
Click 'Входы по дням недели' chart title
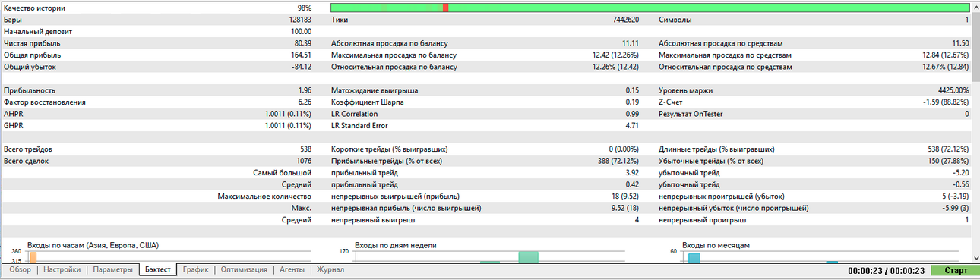[x=395, y=245]
